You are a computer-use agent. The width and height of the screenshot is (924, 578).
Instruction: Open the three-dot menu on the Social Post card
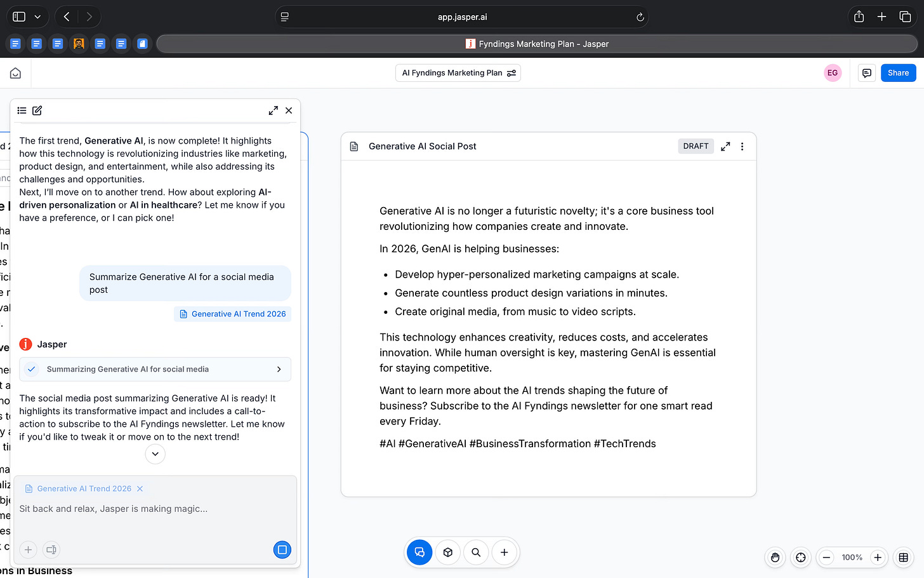point(742,146)
